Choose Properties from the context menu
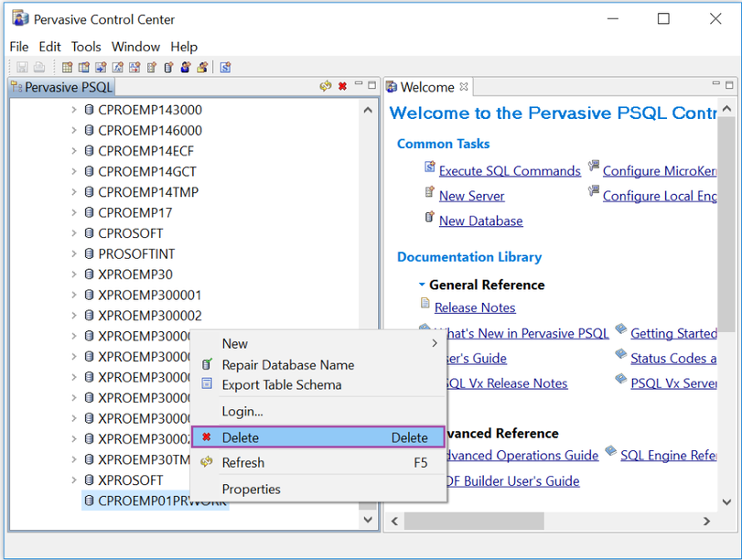 (x=319, y=489)
